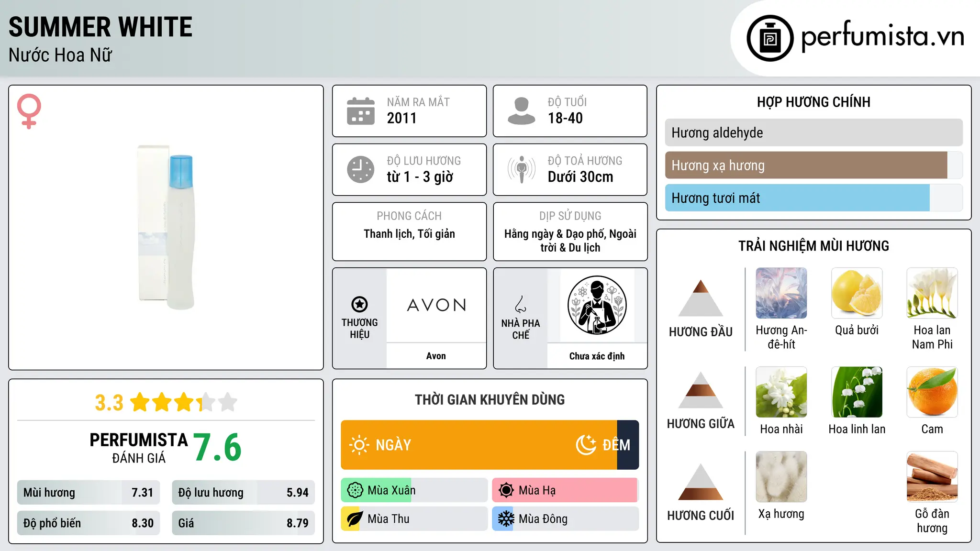Select the snowflake icon for Mùa Đông
This screenshot has height=551, width=980.
[x=506, y=519]
